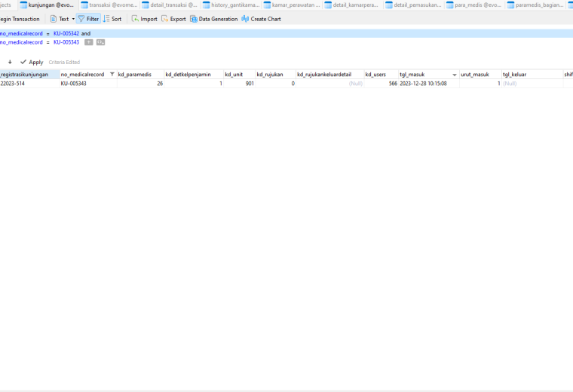Select the kd_unit cell showing 901
573x392 pixels.
pos(239,84)
